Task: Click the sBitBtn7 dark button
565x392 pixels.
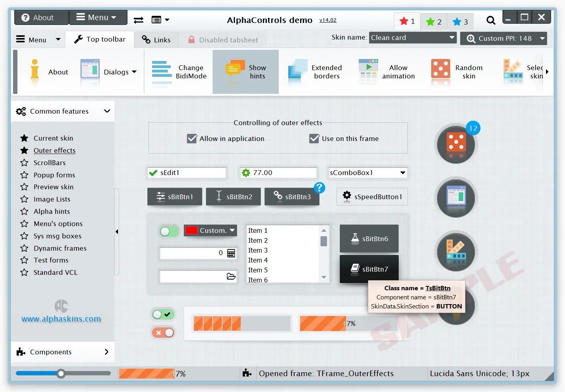Action: pos(369,269)
